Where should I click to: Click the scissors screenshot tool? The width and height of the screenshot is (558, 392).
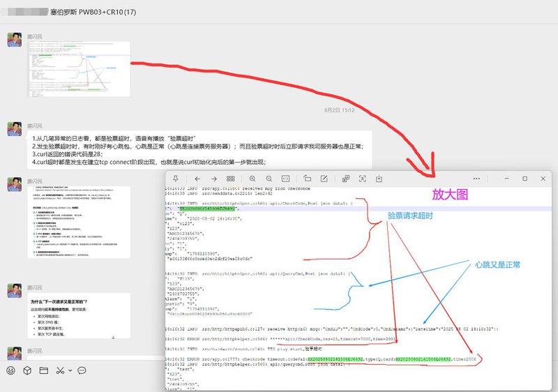click(x=61, y=370)
